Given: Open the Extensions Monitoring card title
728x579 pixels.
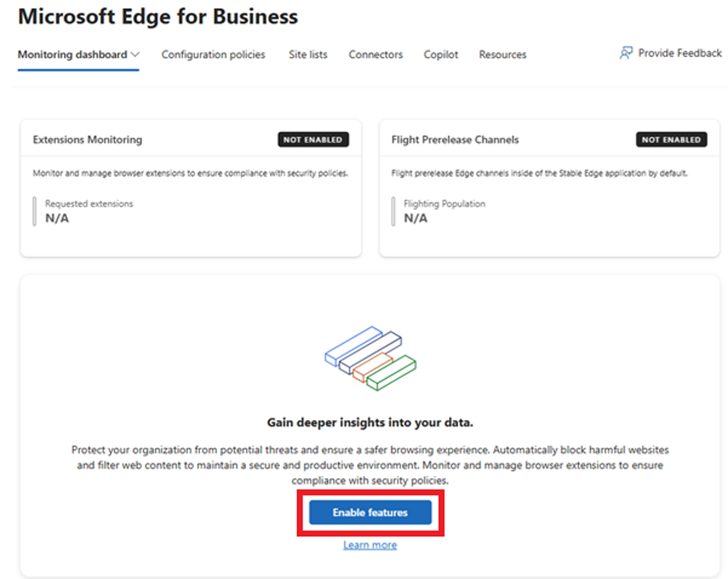Looking at the screenshot, I should click(x=88, y=140).
